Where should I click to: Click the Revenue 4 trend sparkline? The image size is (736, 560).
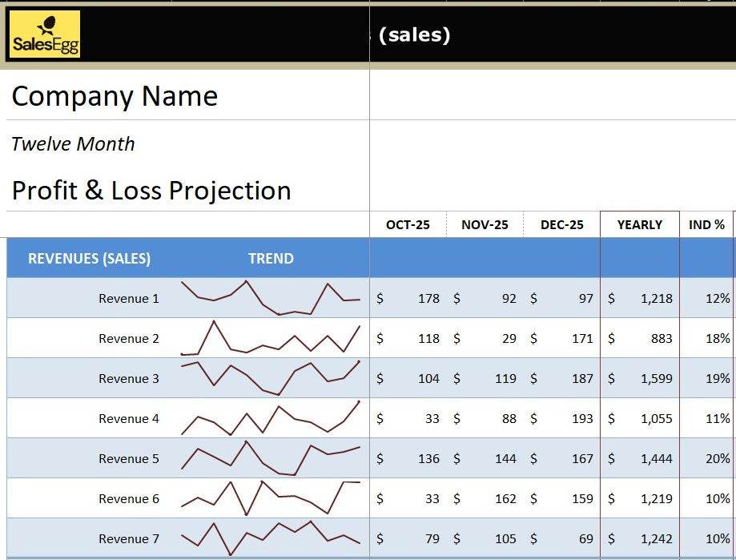[271, 418]
